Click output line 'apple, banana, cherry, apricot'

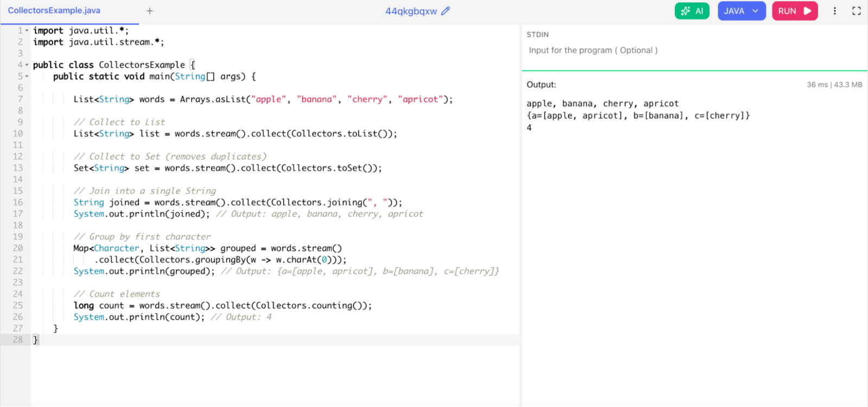pos(602,104)
